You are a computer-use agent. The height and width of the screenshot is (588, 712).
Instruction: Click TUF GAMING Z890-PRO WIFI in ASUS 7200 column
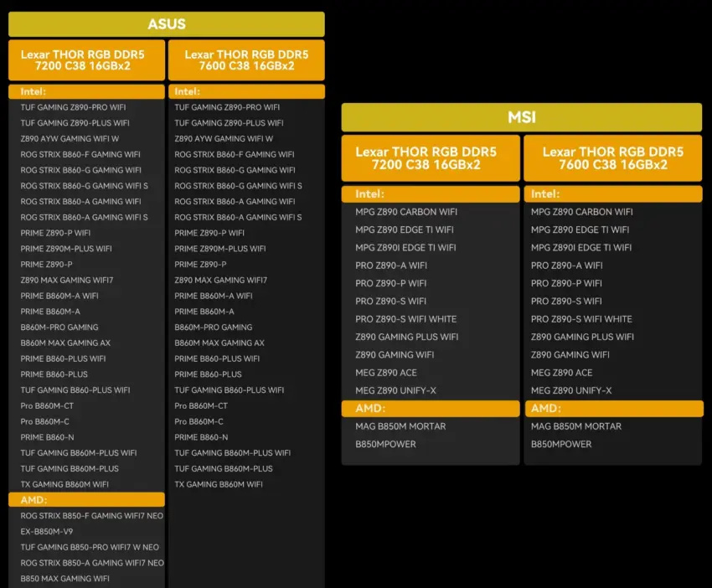tap(73, 107)
